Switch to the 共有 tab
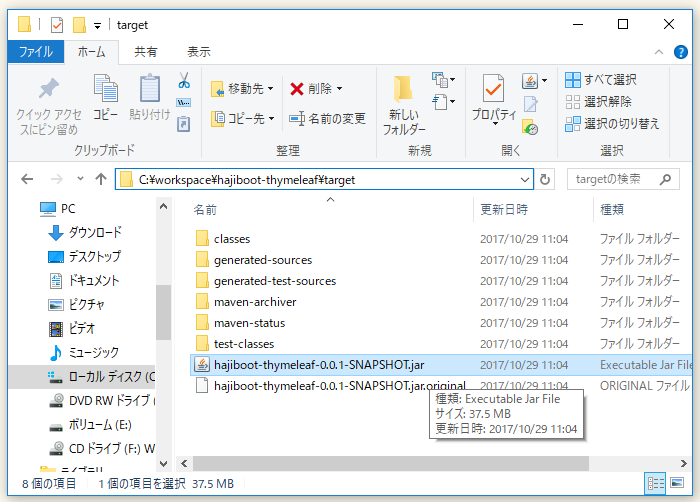This screenshot has height=502, width=700. coord(146,52)
